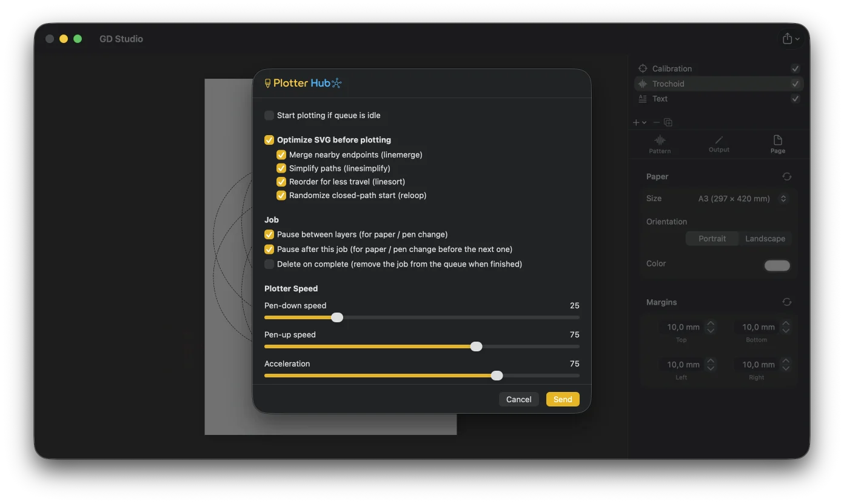Click the Left margin input field
844x504 pixels.
tap(682, 365)
